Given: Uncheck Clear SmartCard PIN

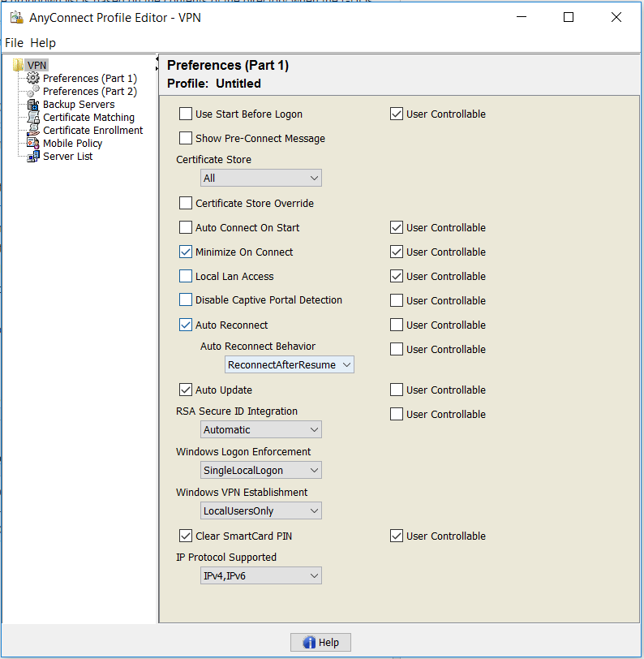Looking at the screenshot, I should [186, 536].
